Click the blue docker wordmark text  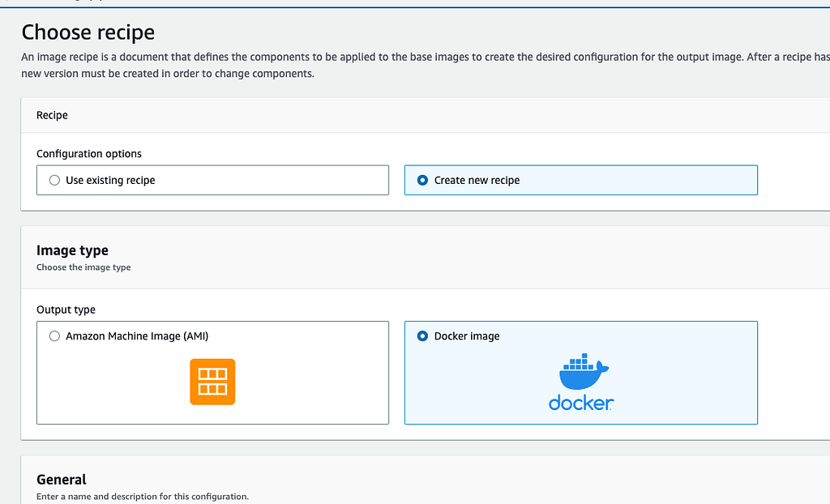[x=580, y=403]
